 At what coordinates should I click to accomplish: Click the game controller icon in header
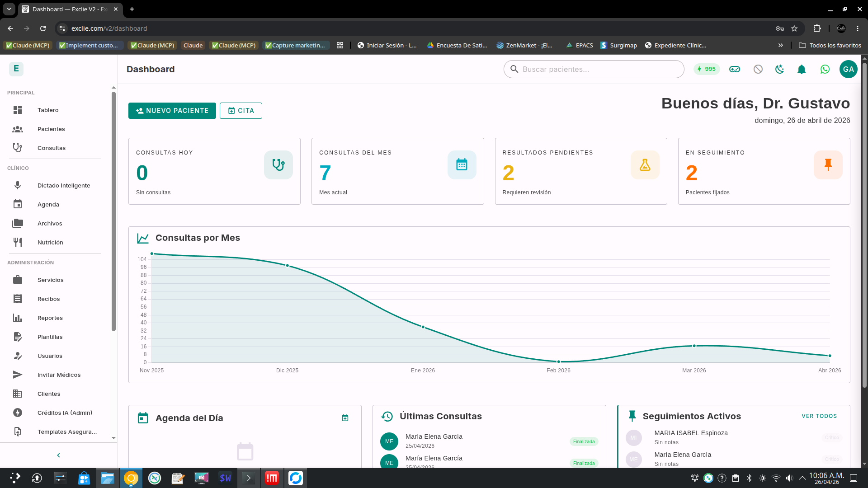click(x=735, y=69)
